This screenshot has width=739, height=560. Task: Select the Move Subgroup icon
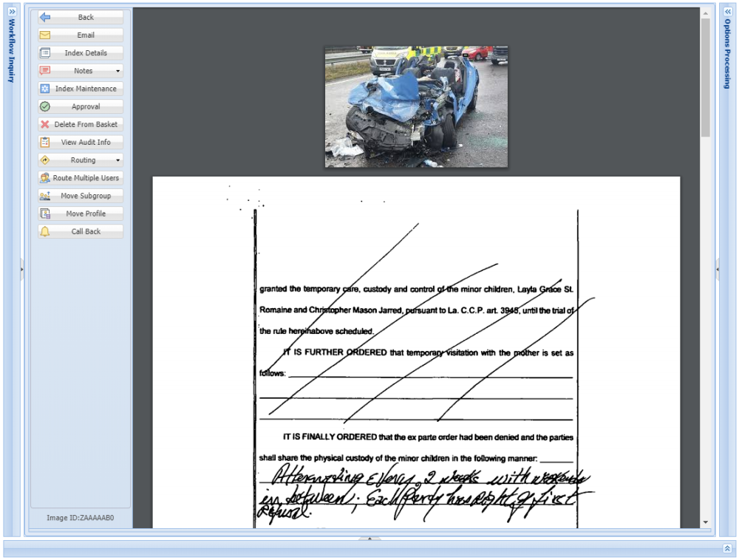[x=45, y=195]
